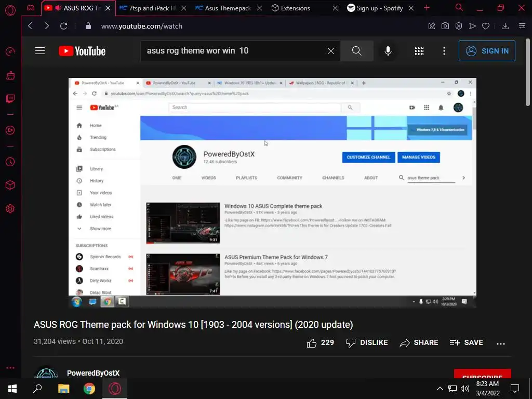Viewport: 532px width, 399px height.
Task: Click SAVE to playlist
Action: pos(466,343)
